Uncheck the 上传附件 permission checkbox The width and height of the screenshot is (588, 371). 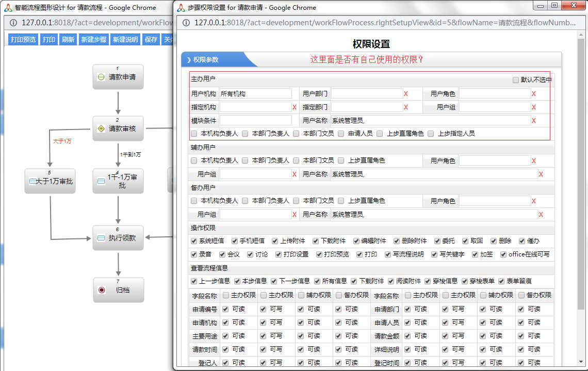275,241
